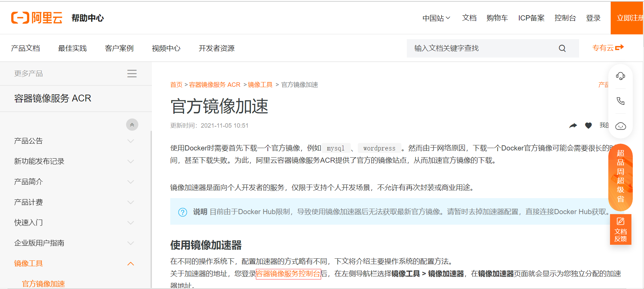Open the 超品周超级省 promo banner

point(621,177)
